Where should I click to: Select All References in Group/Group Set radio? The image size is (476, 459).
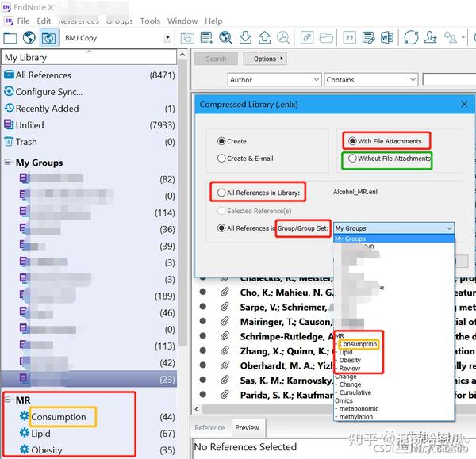(221, 228)
